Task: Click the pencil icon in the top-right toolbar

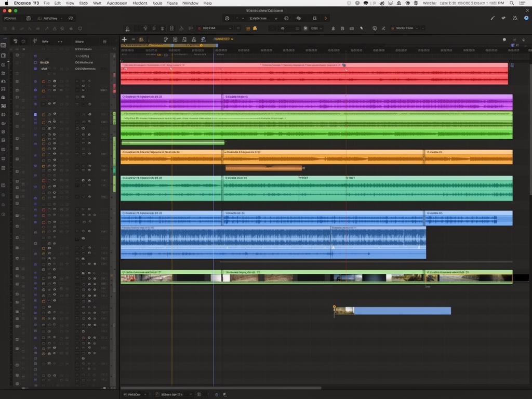Action: click(x=493, y=18)
